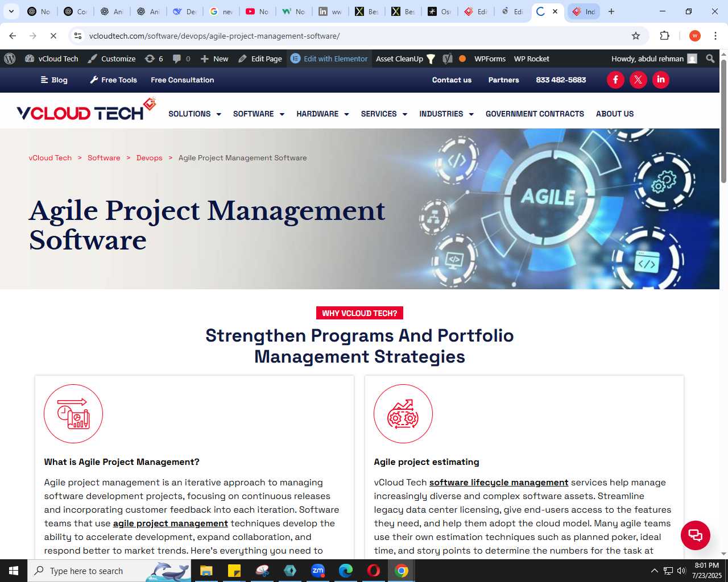This screenshot has height=582, width=728.
Task: Open the Free Tools link
Action: 114,80
